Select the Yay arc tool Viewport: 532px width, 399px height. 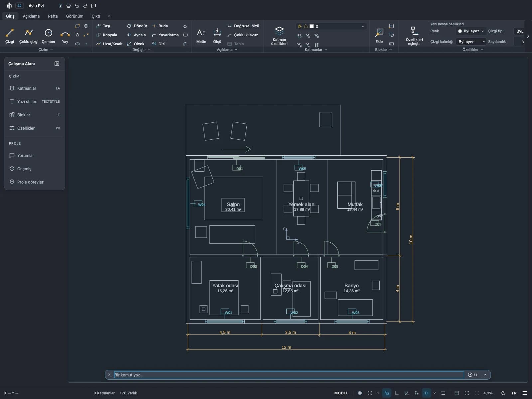[x=65, y=36]
